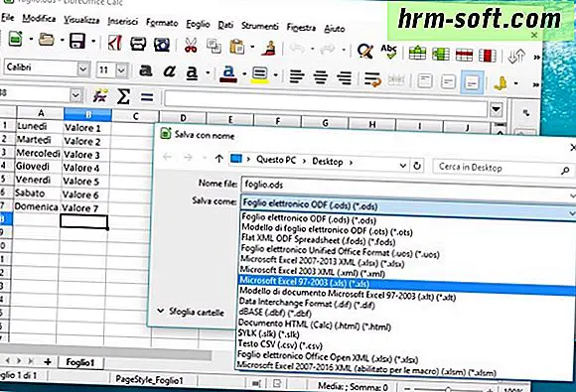Open the Inserisci menu
This screenshot has width=576, height=392.
(123, 22)
